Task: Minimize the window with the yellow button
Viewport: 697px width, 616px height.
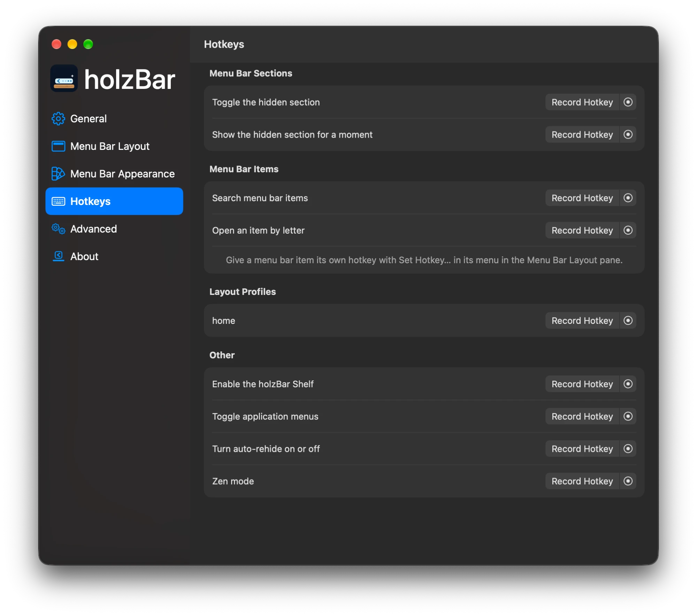Action: point(72,44)
